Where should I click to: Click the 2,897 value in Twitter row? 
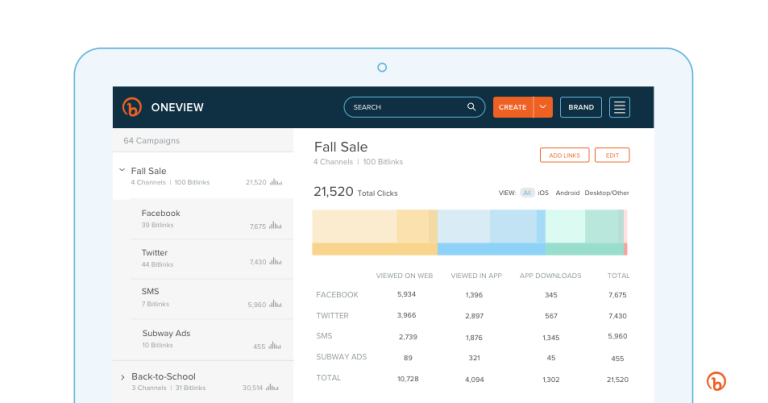pyautogui.click(x=474, y=316)
